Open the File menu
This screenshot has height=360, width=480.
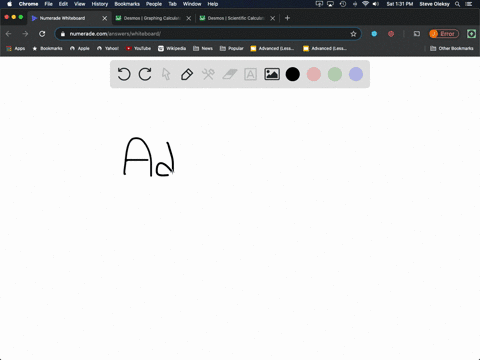click(49, 4)
